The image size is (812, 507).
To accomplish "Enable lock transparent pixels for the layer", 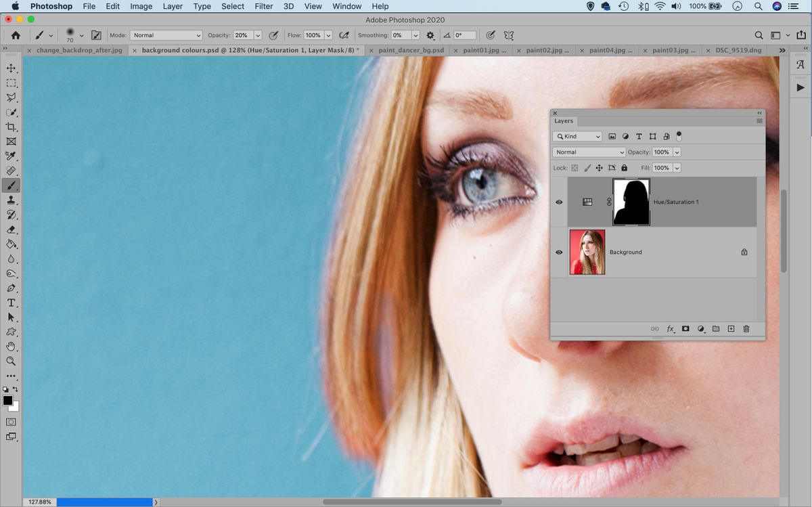I will [575, 167].
